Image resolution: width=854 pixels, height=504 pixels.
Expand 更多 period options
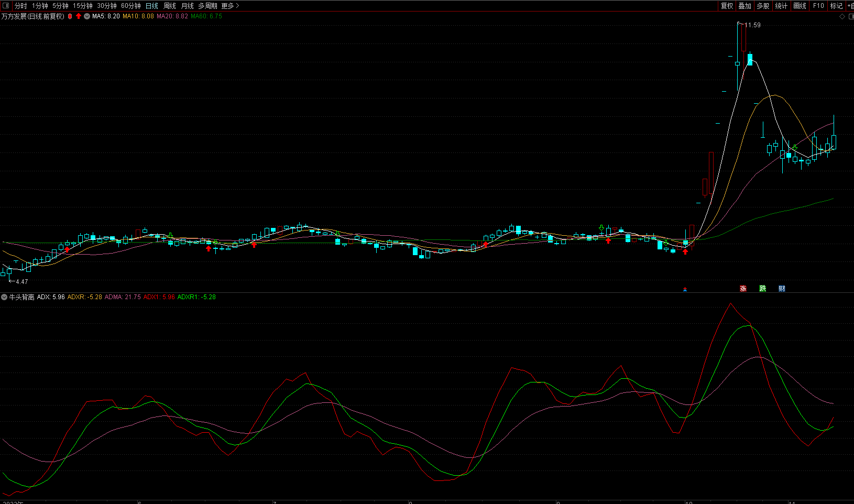tap(230, 6)
